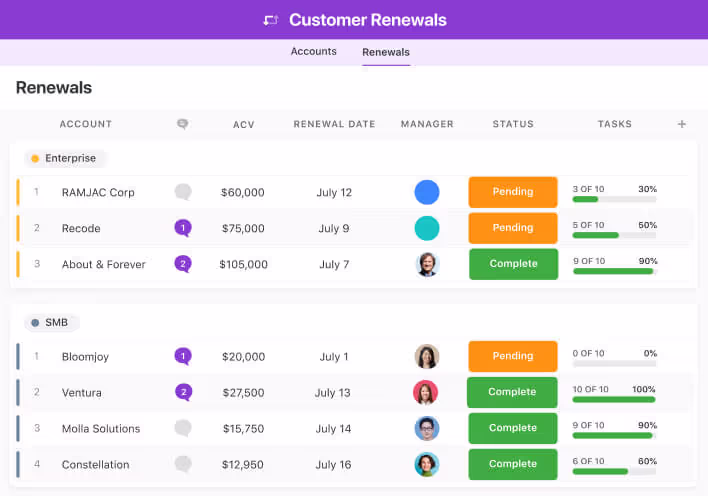Click the July 13 renewal date for Ventura
Image resolution: width=708 pixels, height=496 pixels.
[334, 392]
